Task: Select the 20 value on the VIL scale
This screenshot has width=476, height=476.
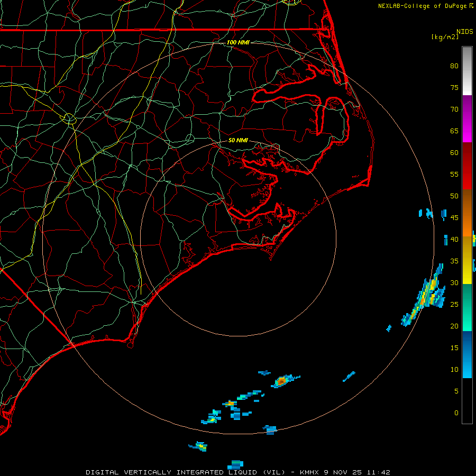Action: 454,326
